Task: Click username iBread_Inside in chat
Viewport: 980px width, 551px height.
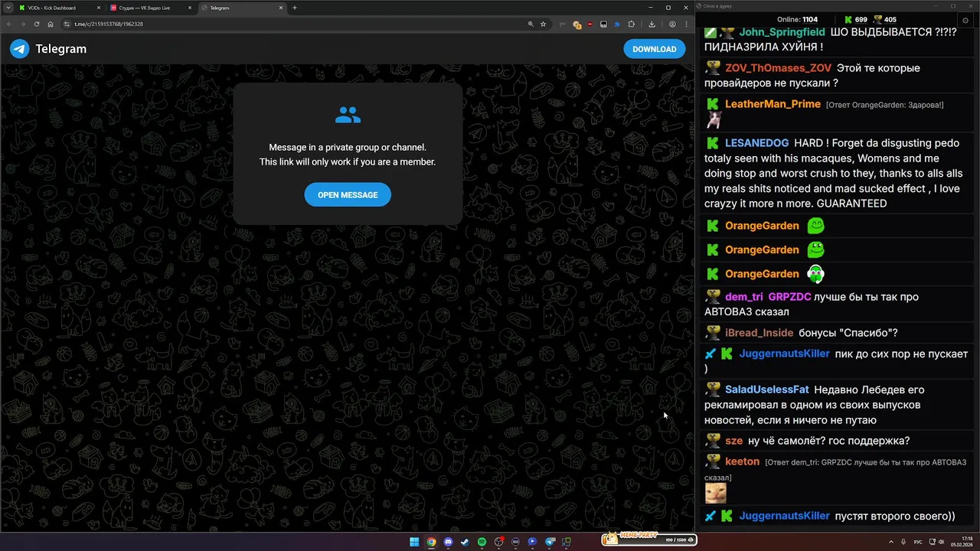Action: click(x=759, y=333)
